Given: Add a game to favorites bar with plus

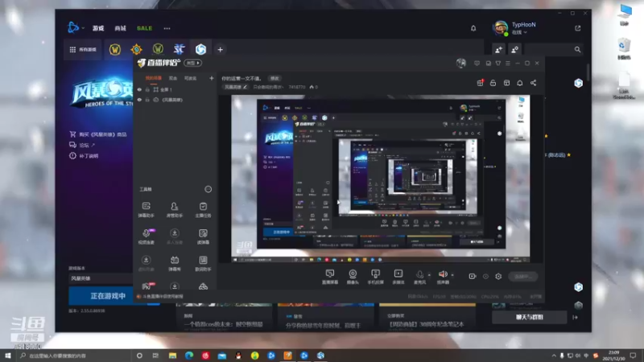Looking at the screenshot, I should pyautogui.click(x=220, y=50).
